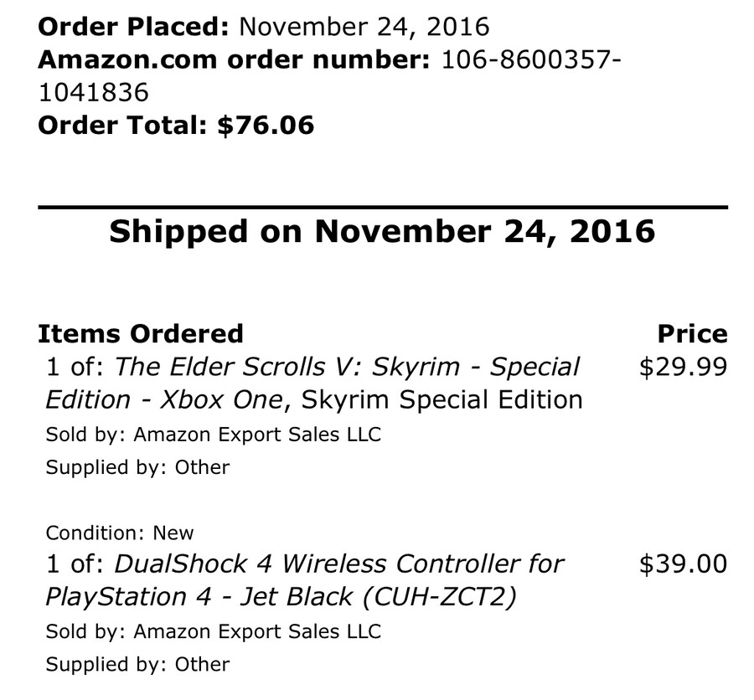Click the $39.00 controller price
Image resolution: width=754 pixels, height=700 pixels.
(x=683, y=564)
